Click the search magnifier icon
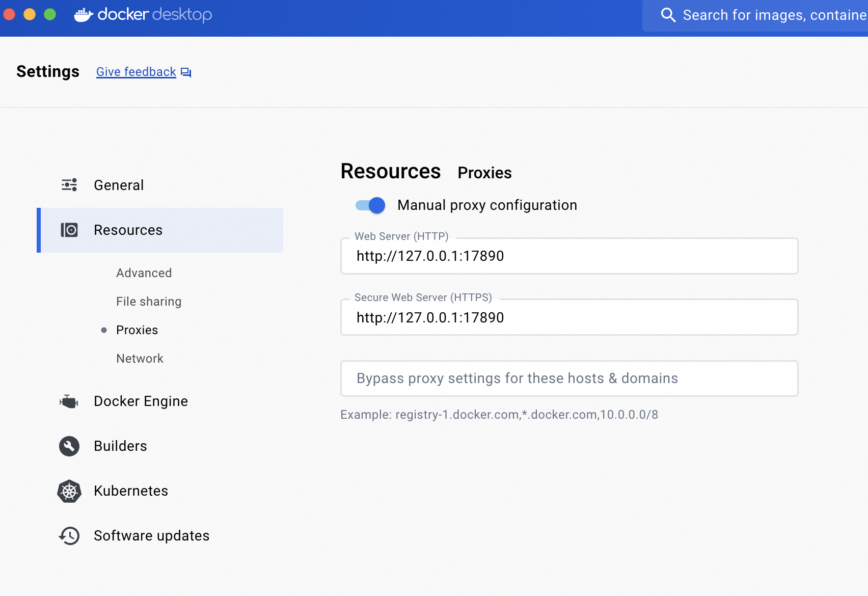The image size is (868, 596). point(668,15)
